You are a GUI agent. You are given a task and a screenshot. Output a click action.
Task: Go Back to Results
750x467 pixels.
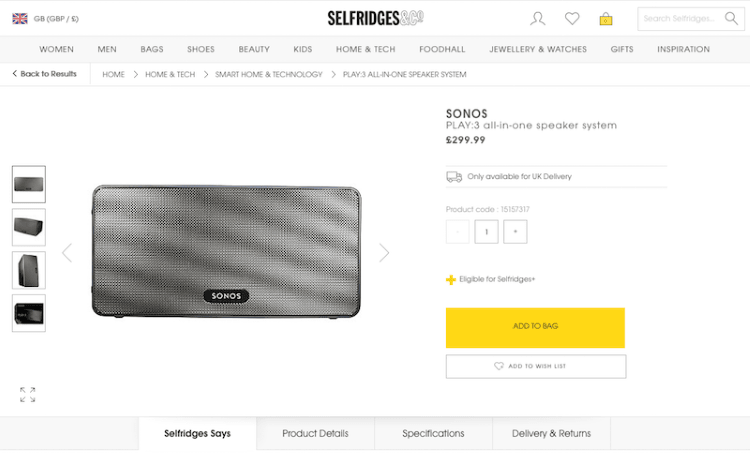(45, 74)
